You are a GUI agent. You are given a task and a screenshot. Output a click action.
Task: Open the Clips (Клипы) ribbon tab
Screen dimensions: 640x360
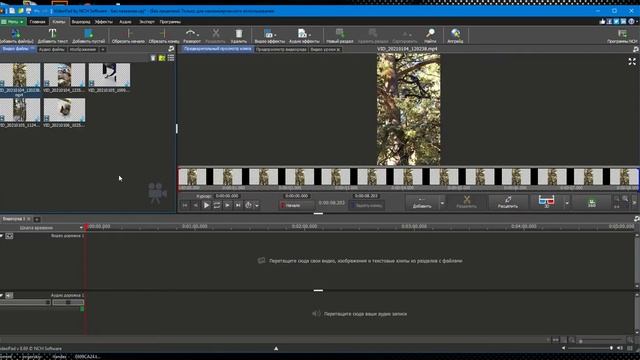[x=59, y=22]
